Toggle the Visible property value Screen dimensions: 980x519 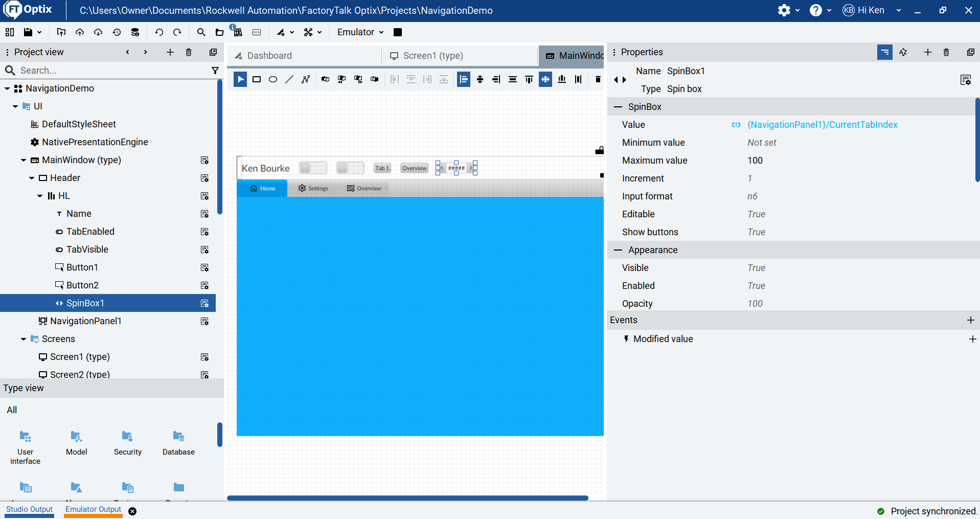(756, 268)
